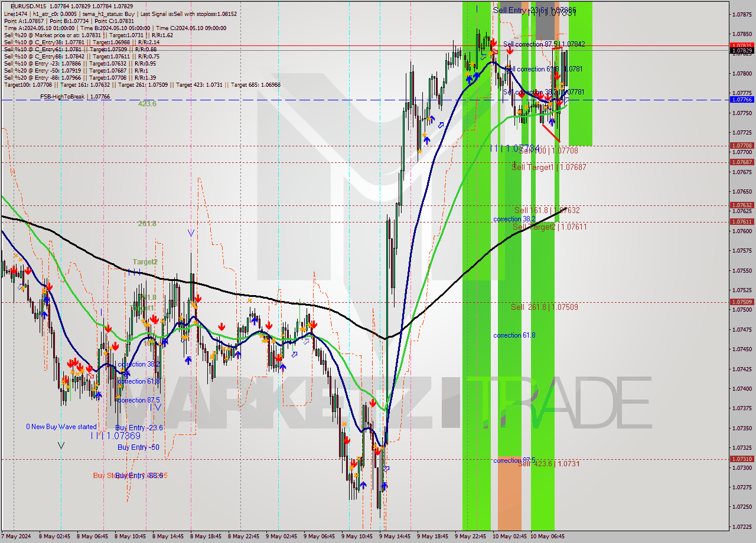Screen dimensions: 756x543
Task: Click the 'Target100: 1.07708' targets line
Action: tap(142, 84)
